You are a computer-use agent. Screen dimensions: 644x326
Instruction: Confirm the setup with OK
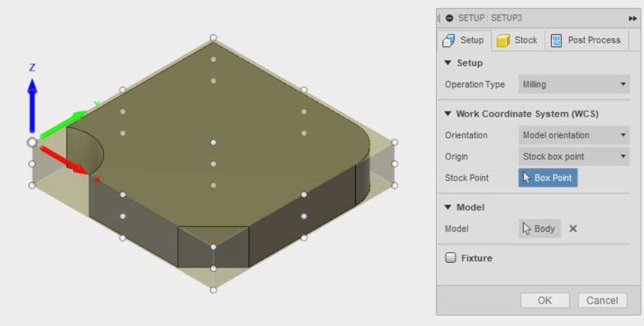[x=545, y=300]
